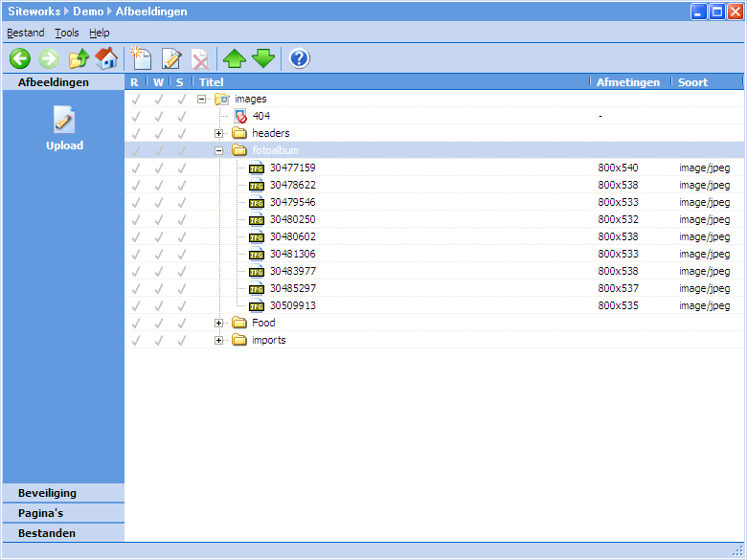Image resolution: width=747 pixels, height=560 pixels.
Task: Open the Bestand menu
Action: point(26,33)
